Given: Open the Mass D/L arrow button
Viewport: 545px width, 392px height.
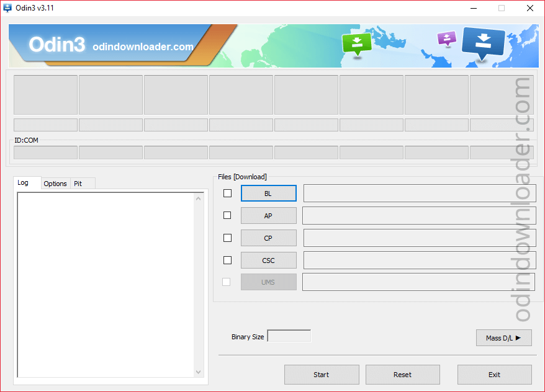Looking at the screenshot, I should click(x=503, y=338).
